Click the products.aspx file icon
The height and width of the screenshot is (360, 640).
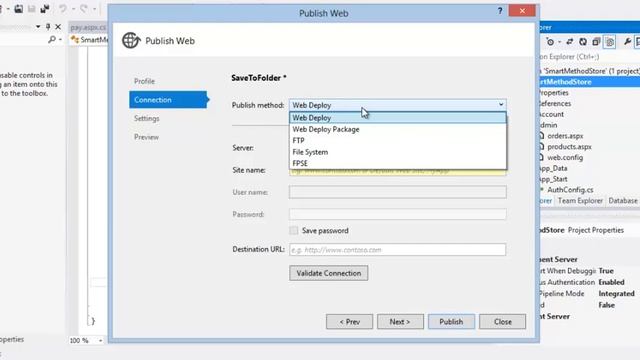542,146
